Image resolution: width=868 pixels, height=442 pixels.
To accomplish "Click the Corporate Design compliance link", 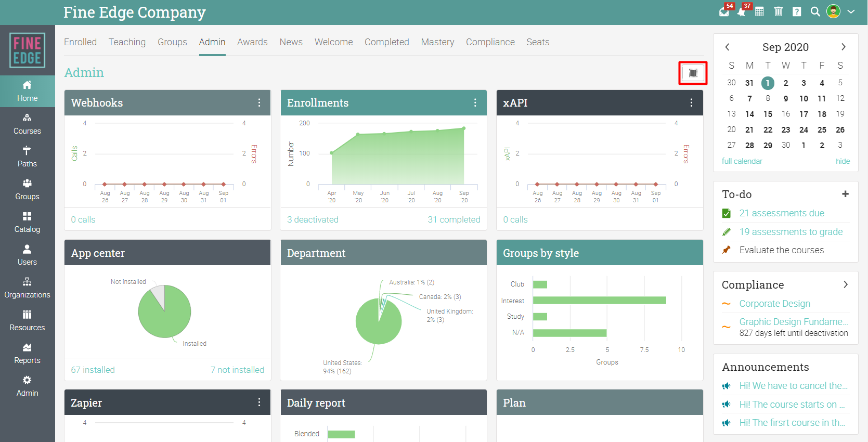I will coord(774,304).
